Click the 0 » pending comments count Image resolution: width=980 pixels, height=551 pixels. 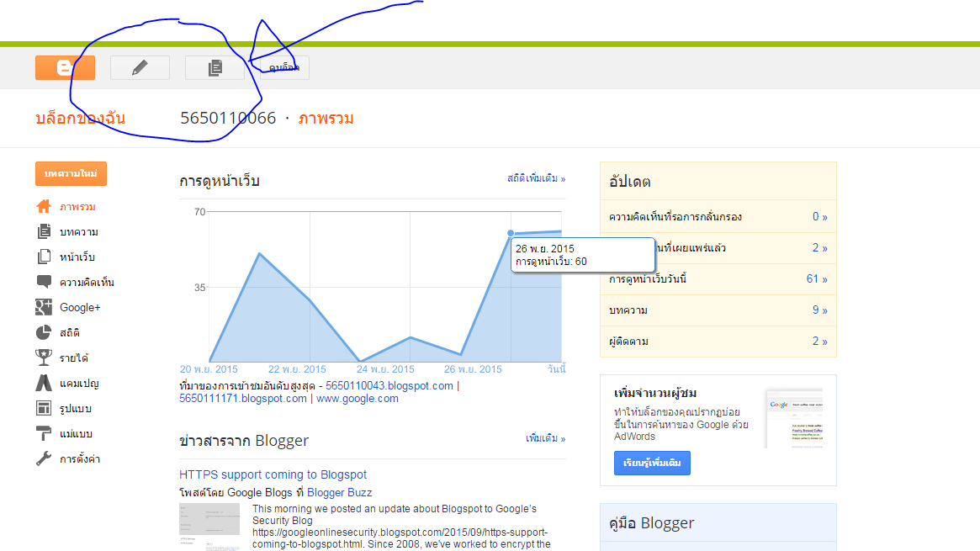[820, 217]
